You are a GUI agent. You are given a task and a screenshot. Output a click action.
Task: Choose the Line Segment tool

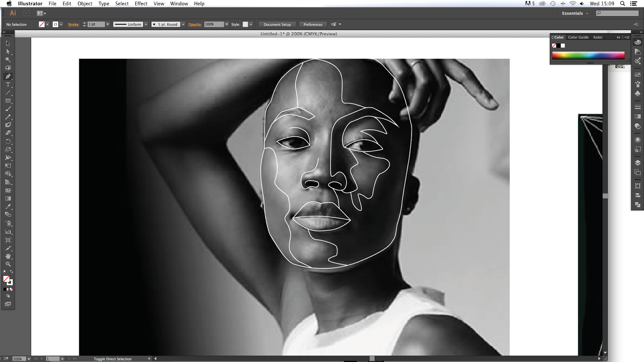tap(8, 93)
